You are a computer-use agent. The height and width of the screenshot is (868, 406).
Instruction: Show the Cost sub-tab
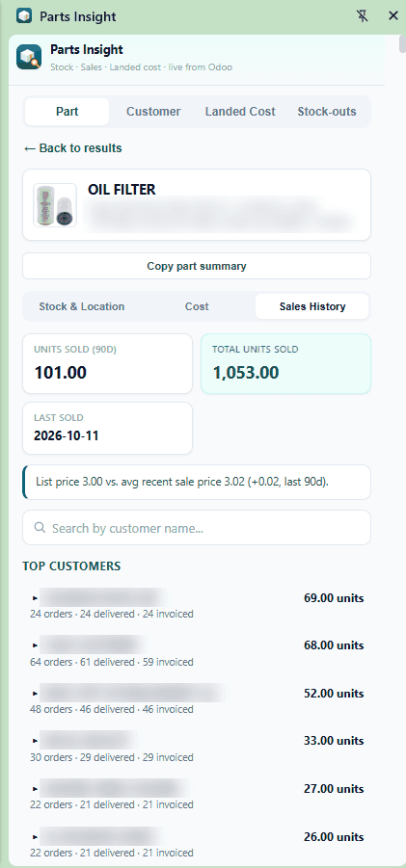[x=197, y=306]
